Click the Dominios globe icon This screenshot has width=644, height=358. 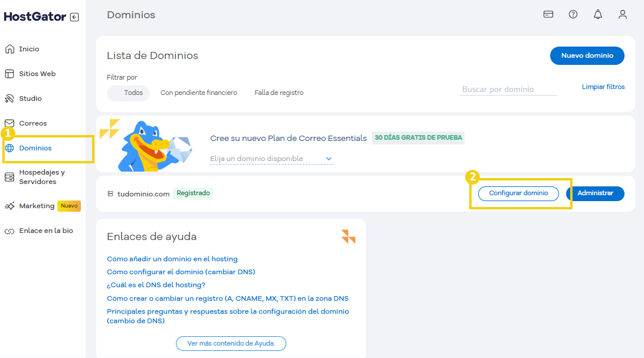click(x=9, y=148)
